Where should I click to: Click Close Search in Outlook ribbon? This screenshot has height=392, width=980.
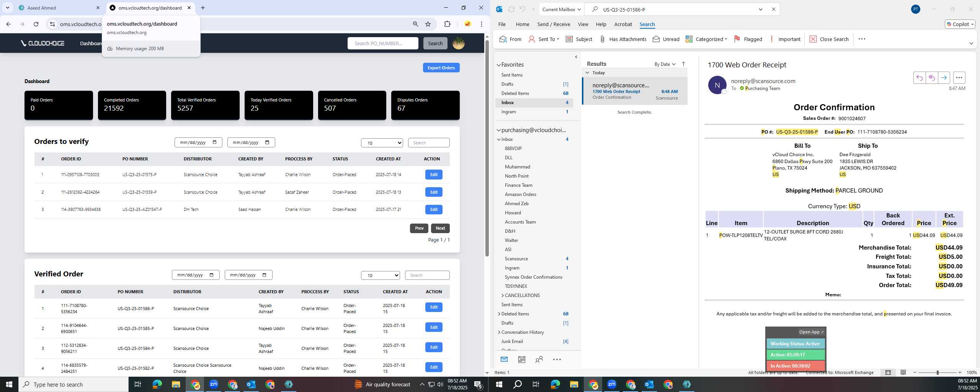coord(829,39)
